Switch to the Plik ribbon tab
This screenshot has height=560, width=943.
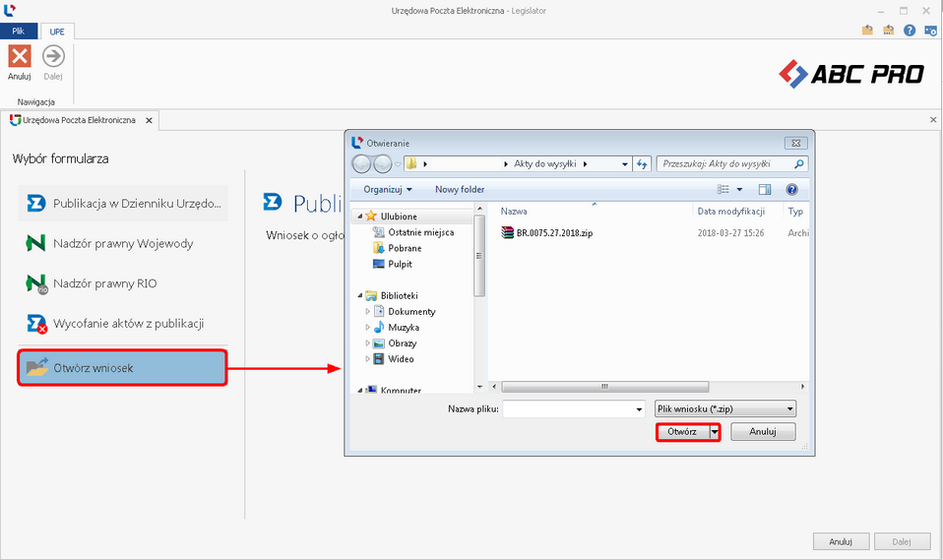pos(18,31)
